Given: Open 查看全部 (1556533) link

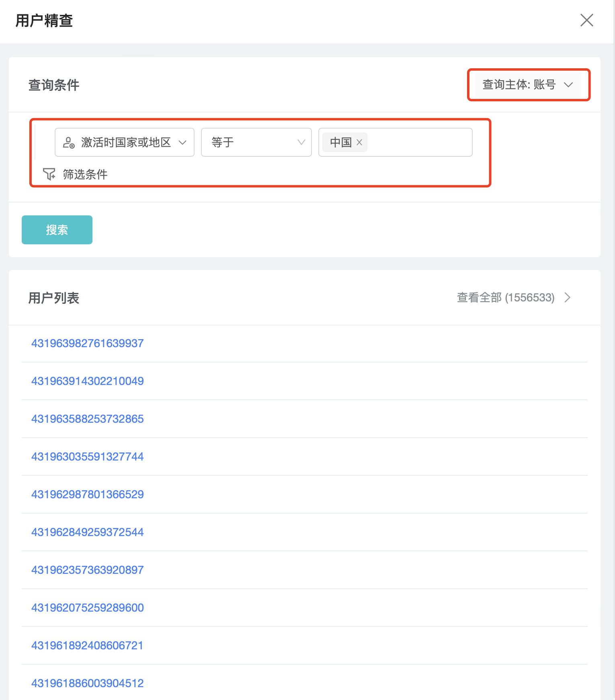Looking at the screenshot, I should click(x=505, y=298).
